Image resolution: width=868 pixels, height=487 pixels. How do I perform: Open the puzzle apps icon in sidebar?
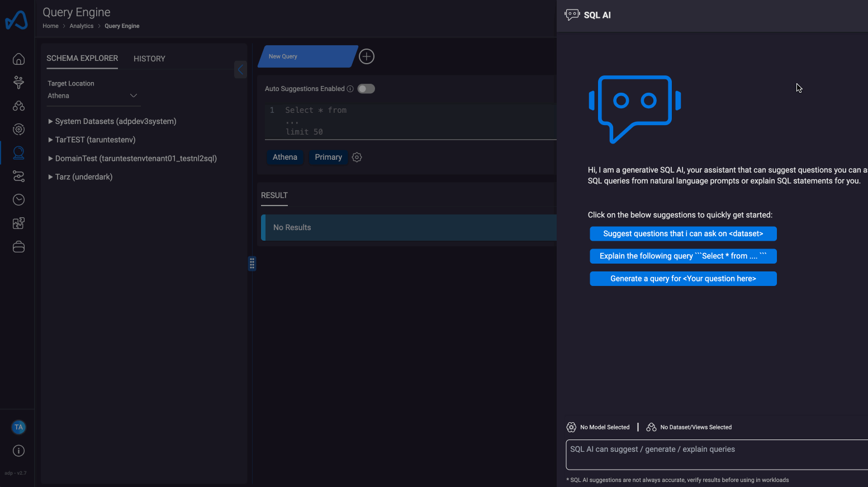coord(18,223)
